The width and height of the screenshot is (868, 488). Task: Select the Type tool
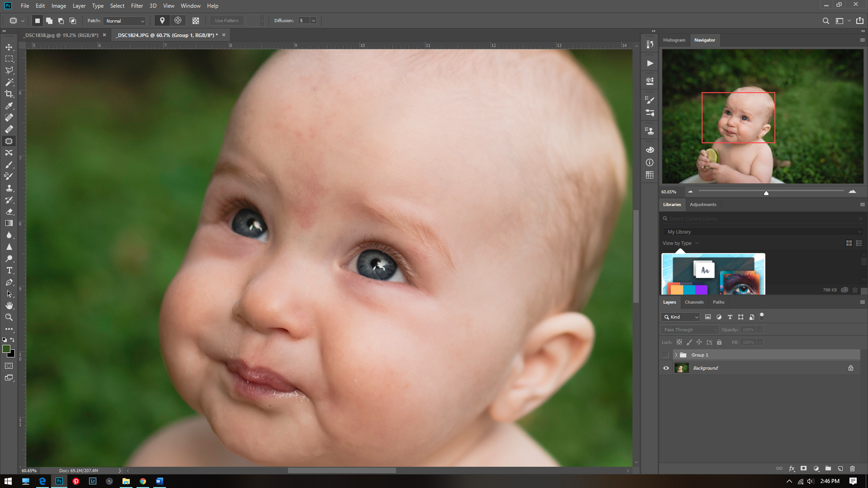9,270
